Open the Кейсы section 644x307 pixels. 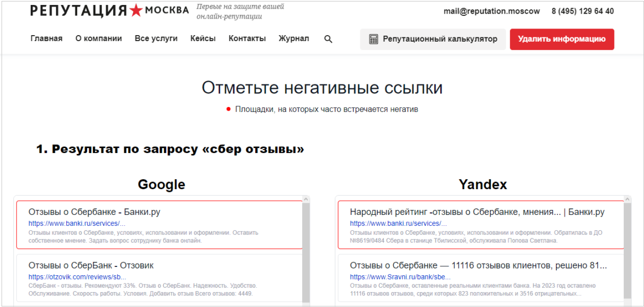pyautogui.click(x=203, y=38)
